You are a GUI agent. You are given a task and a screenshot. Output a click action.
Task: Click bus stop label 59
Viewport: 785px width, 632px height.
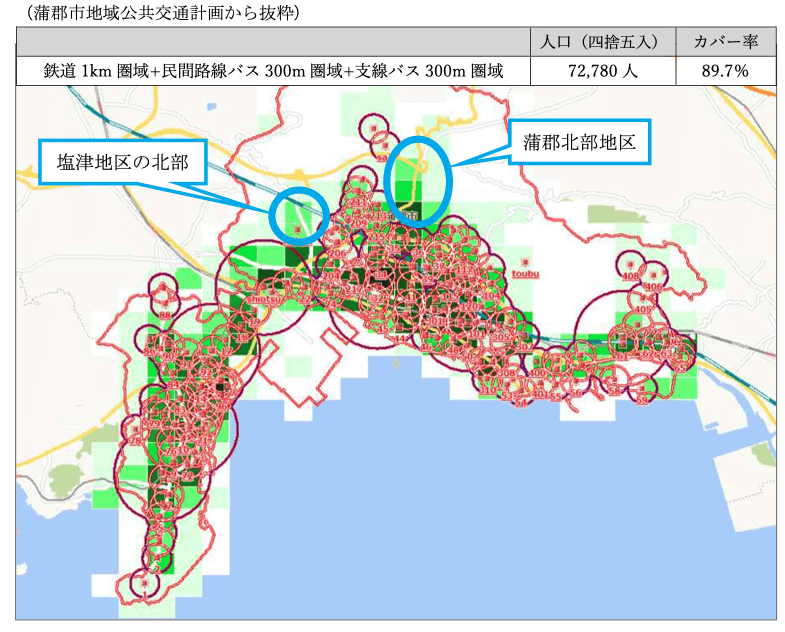point(641,400)
